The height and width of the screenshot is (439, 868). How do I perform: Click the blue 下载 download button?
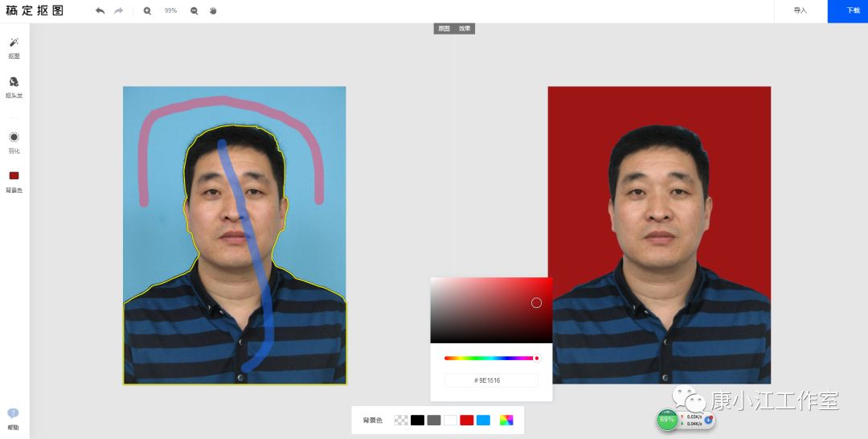coord(853,11)
